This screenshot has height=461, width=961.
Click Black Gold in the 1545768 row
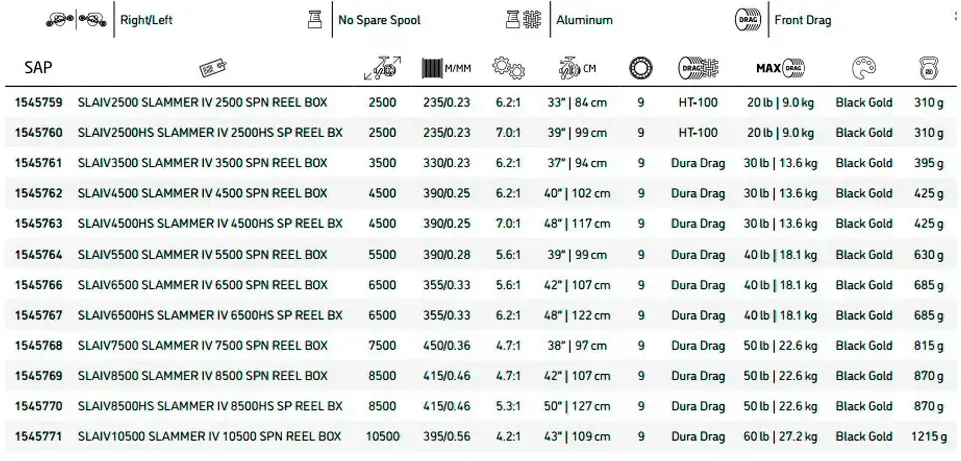pos(864,346)
